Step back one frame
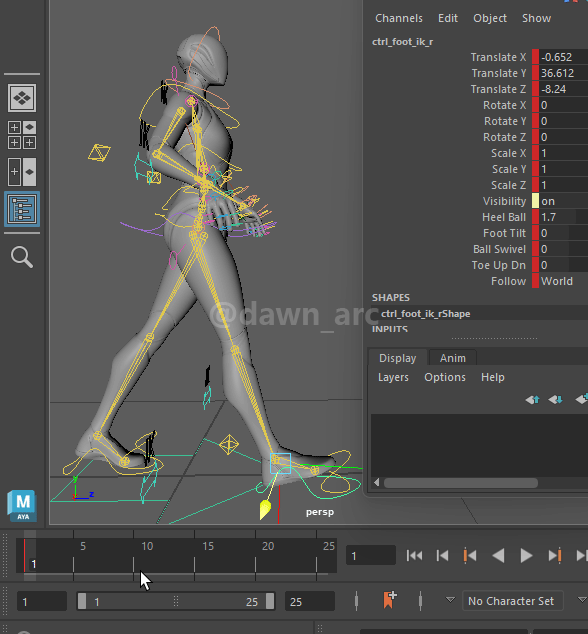 click(x=442, y=556)
